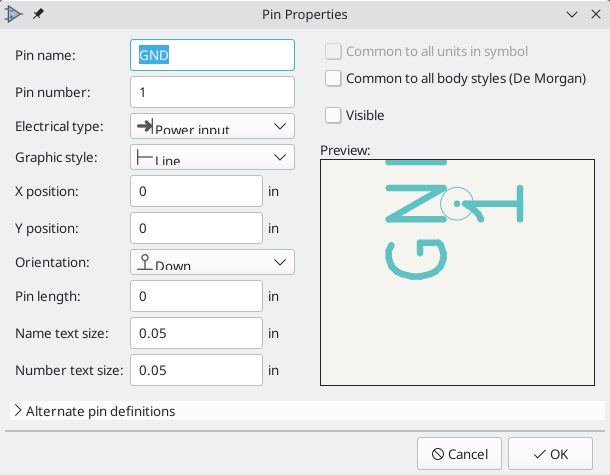Click the Pin name text field
The height and width of the screenshot is (475, 610).
pyautogui.click(x=212, y=56)
